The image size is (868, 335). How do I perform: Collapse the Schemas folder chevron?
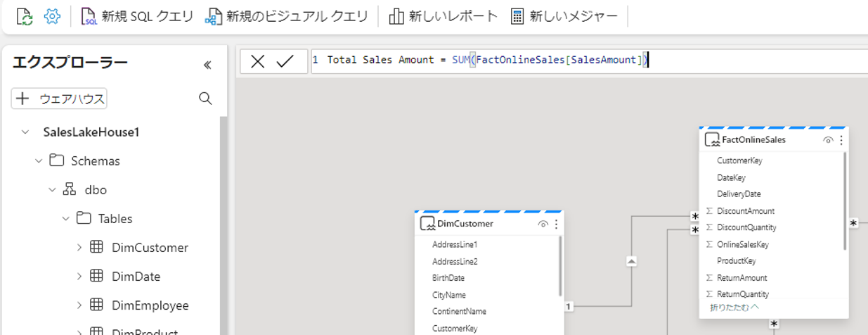tap(39, 161)
